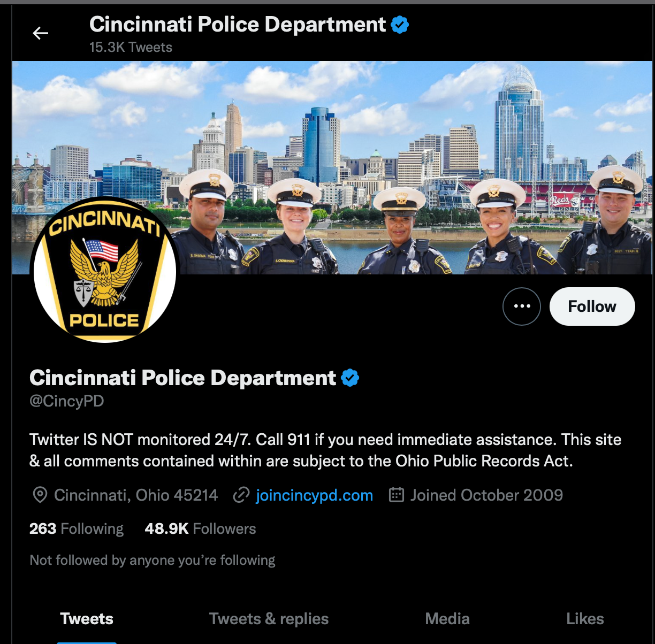Screen dimensions: 655x644
Task: Switch to the Media tab
Action: click(447, 619)
